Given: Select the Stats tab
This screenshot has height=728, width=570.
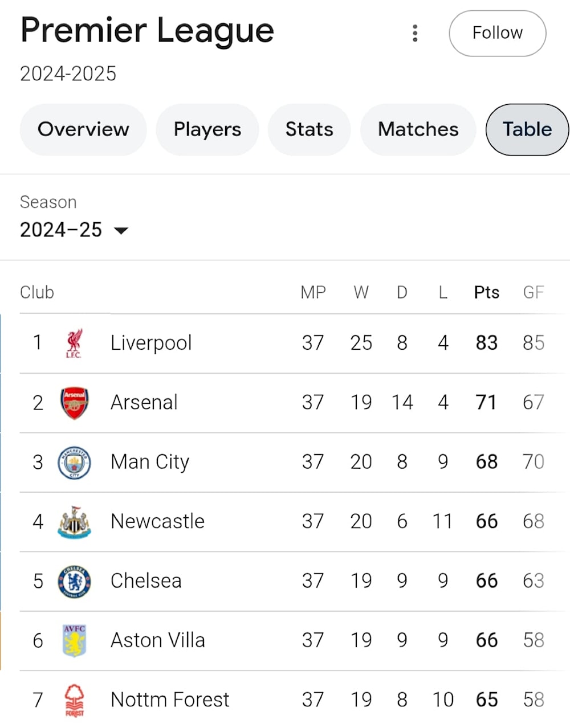Looking at the screenshot, I should coord(310,129).
